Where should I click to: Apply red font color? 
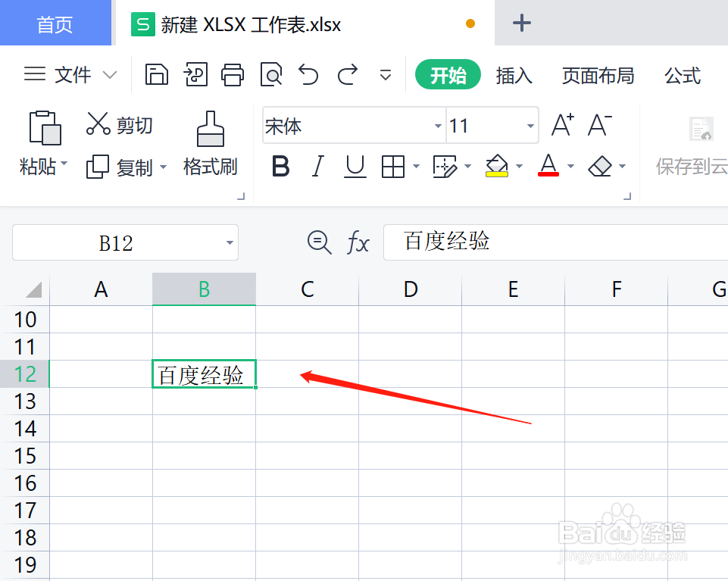[548, 165]
